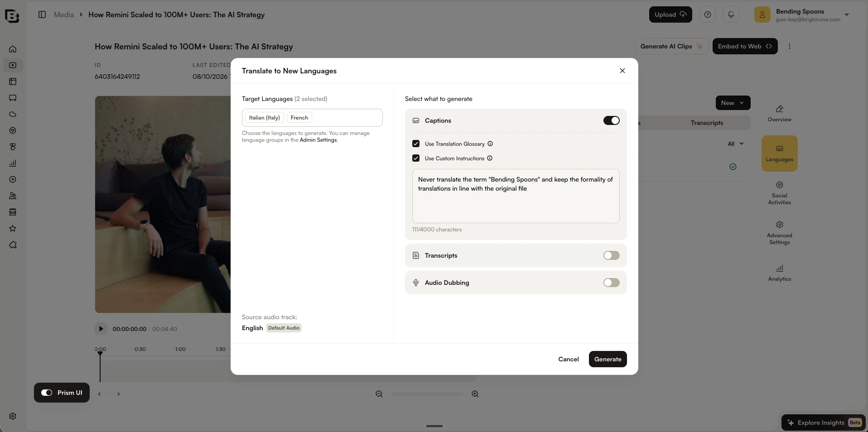Viewport: 868px width, 432px height.
Task: Click the timeline playhead at 0:00
Action: tap(100, 353)
